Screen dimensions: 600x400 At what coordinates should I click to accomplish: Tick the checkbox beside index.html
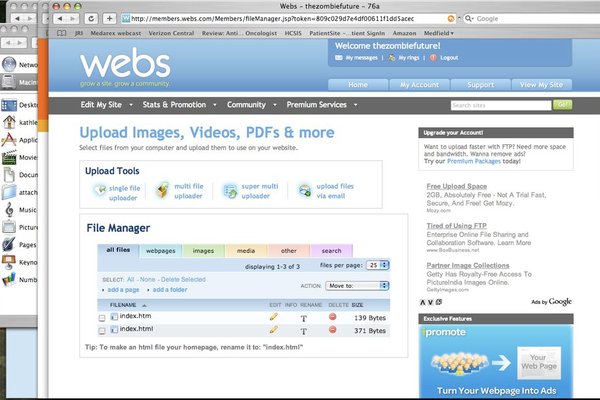pyautogui.click(x=102, y=330)
